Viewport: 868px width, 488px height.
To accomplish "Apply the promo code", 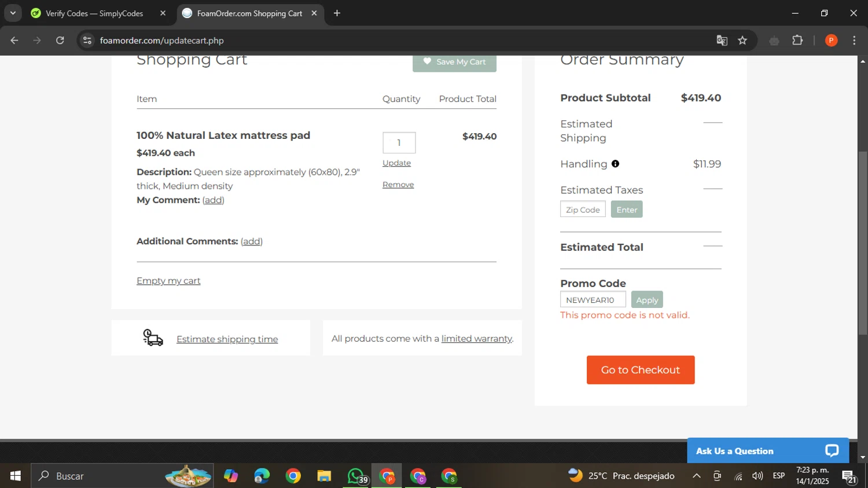I will point(647,300).
